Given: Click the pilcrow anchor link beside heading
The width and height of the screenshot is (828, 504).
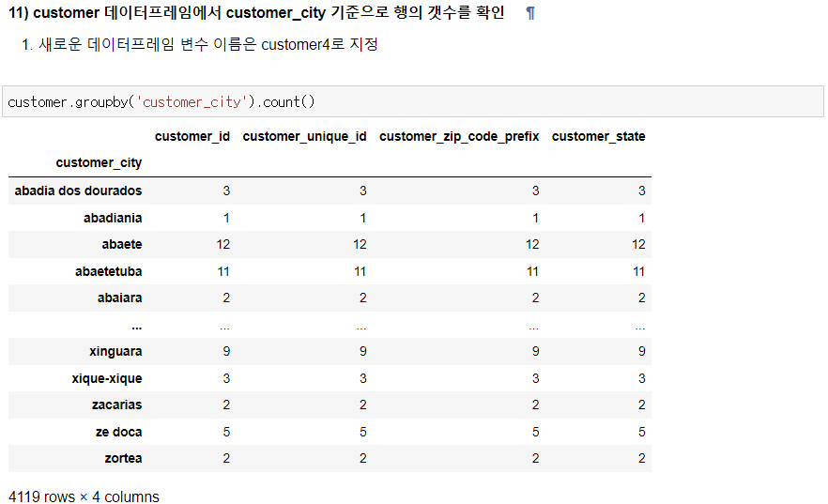Looking at the screenshot, I should point(530,13).
